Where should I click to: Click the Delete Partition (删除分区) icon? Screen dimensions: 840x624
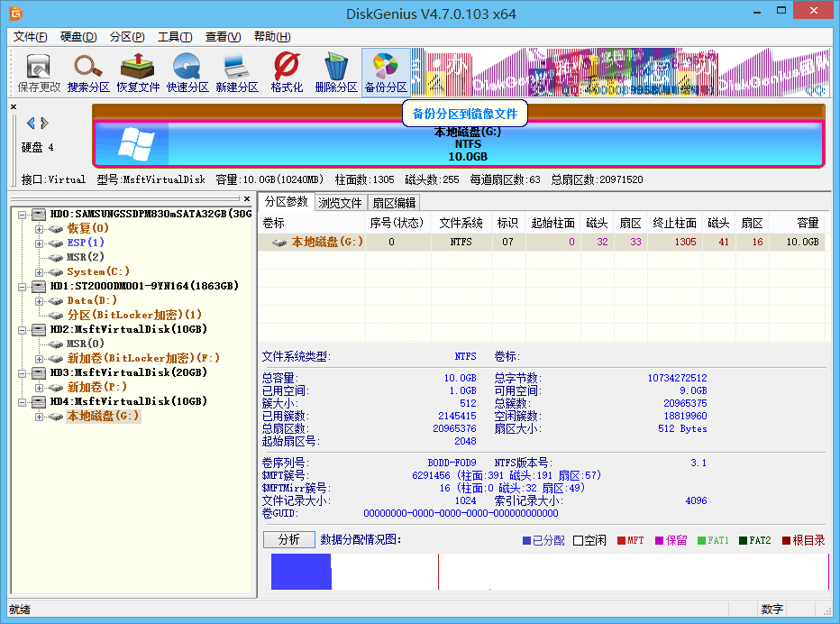[336, 72]
